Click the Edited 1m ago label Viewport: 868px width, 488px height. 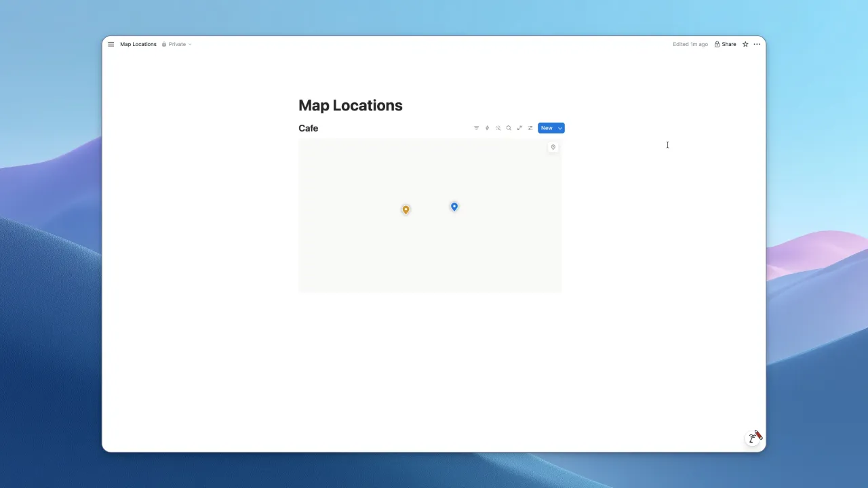690,44
